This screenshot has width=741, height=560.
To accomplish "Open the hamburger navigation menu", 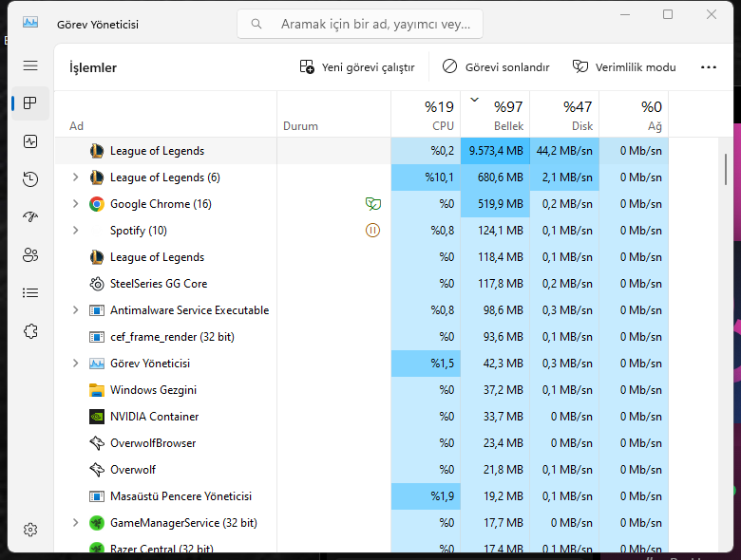I will [x=30, y=65].
